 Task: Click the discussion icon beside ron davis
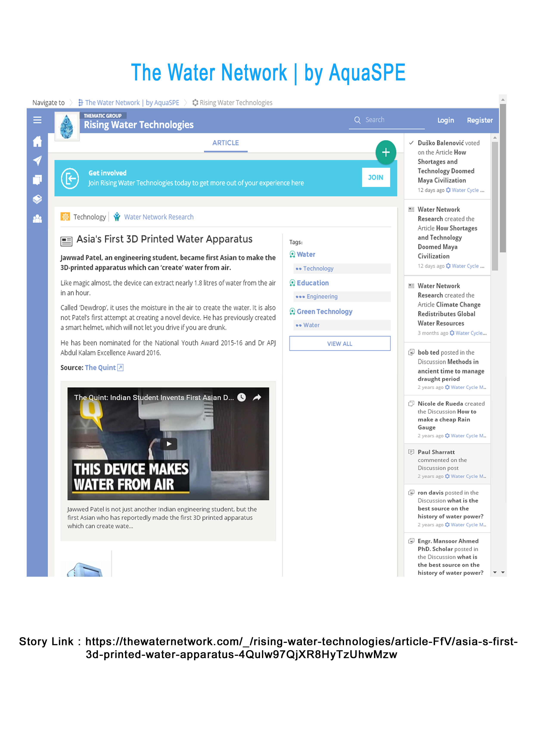point(411,493)
